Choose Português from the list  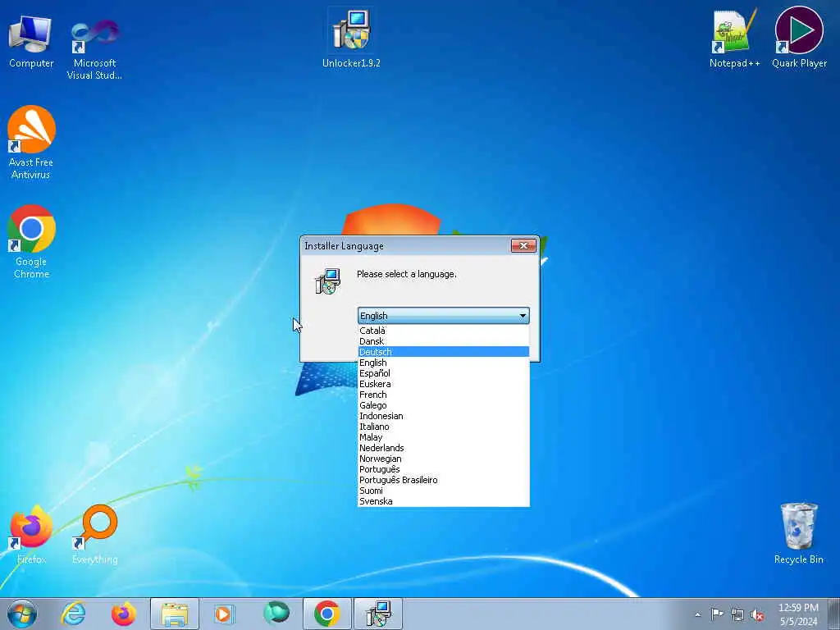[x=444, y=469]
